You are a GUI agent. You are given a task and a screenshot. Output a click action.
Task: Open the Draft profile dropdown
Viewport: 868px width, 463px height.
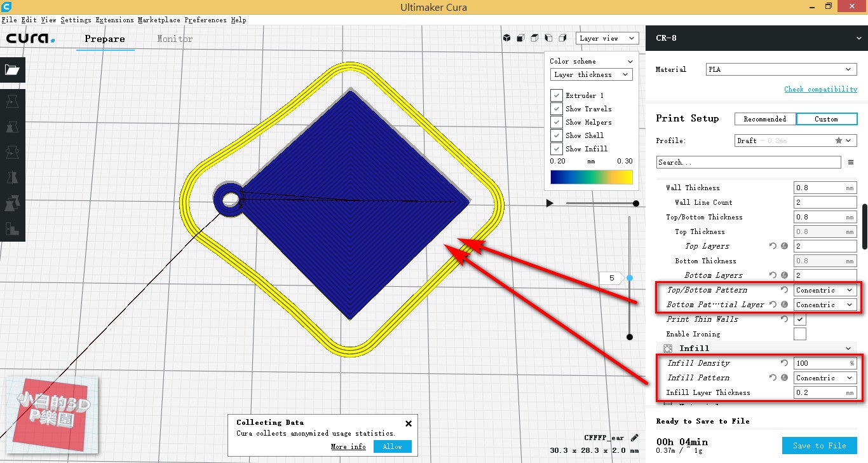796,141
